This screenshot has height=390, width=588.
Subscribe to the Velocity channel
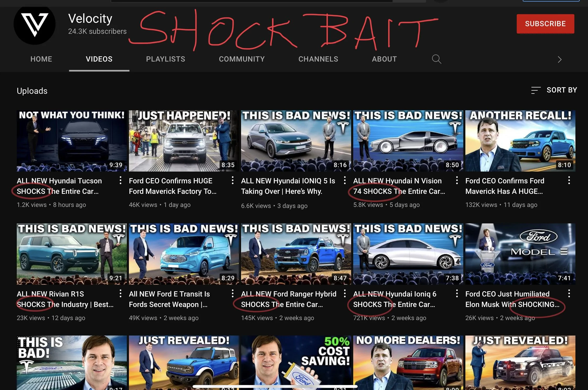pos(545,24)
